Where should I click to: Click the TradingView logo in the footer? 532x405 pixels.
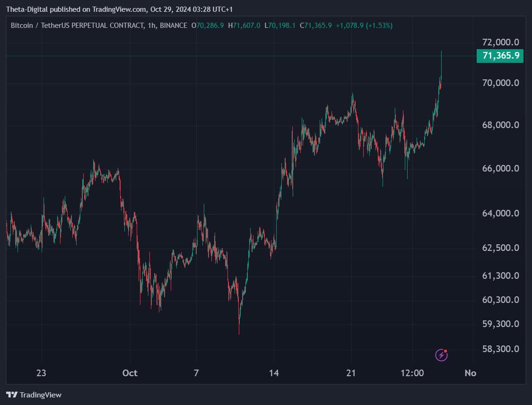(34, 395)
